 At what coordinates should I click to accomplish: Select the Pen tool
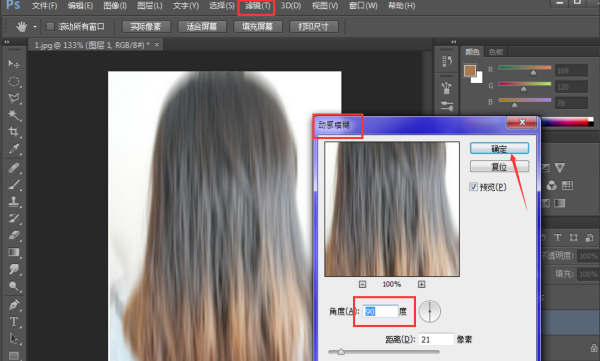point(14,305)
